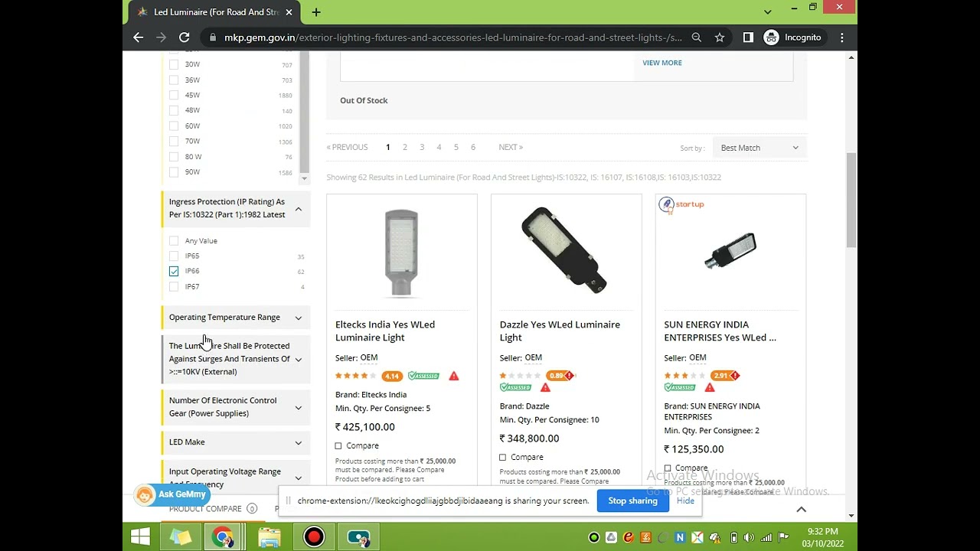Screen dimensions: 980x551
Task: Uncheck the IP66 filter
Action: (x=174, y=271)
